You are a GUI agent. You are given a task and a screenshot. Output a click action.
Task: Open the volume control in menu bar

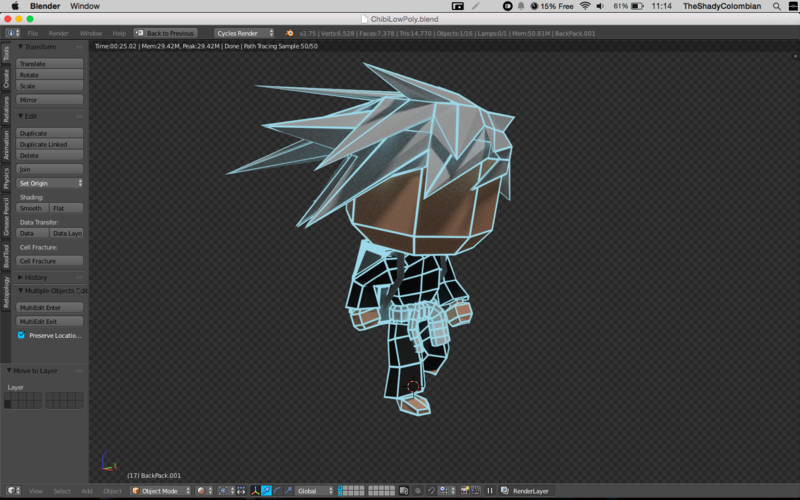tap(601, 6)
